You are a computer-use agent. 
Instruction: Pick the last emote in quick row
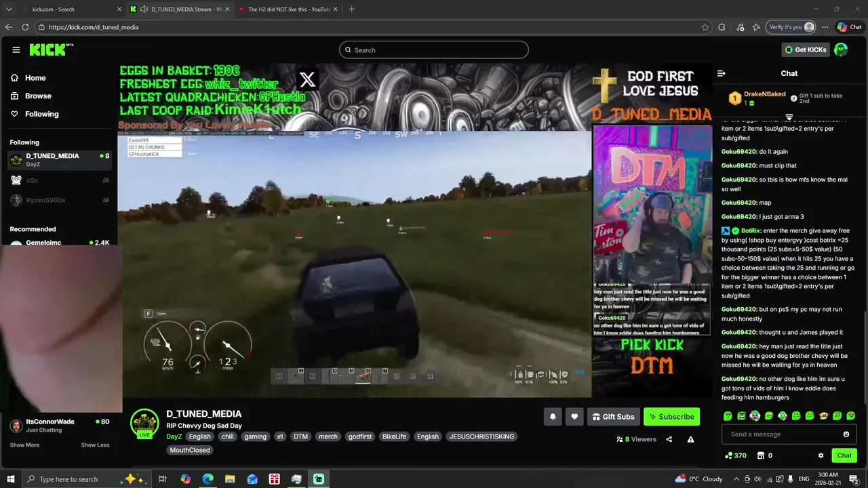click(x=851, y=416)
